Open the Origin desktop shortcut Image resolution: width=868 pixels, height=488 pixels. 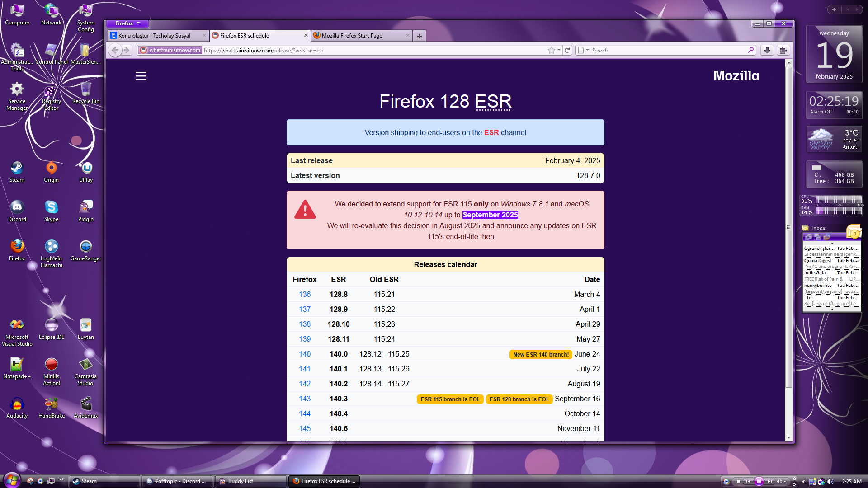pos(51,172)
